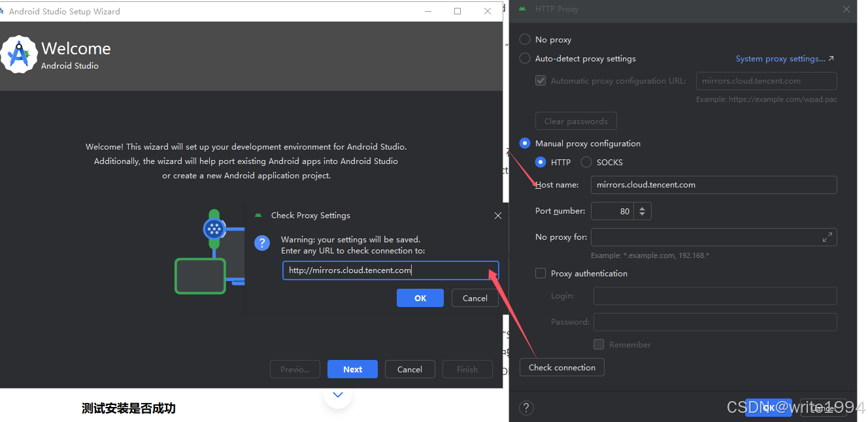
Task: Choose Auto-detect proxy settings option
Action: [525, 58]
